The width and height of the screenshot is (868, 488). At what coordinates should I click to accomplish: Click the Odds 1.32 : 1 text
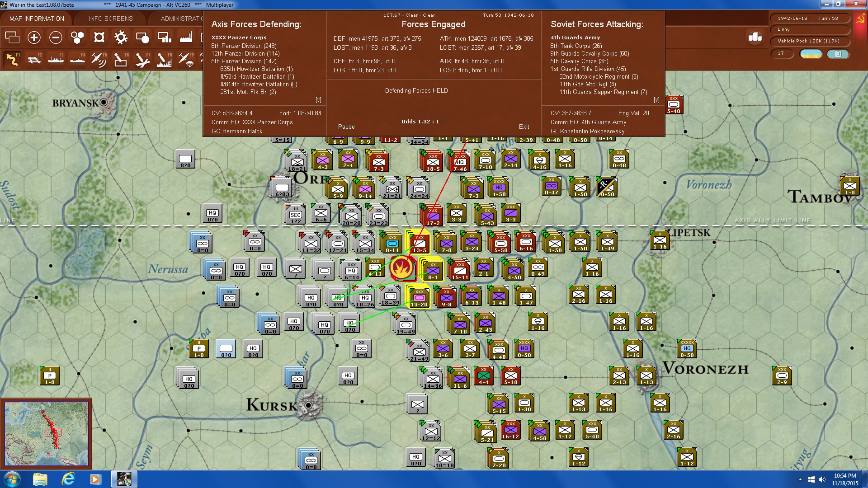tap(420, 122)
